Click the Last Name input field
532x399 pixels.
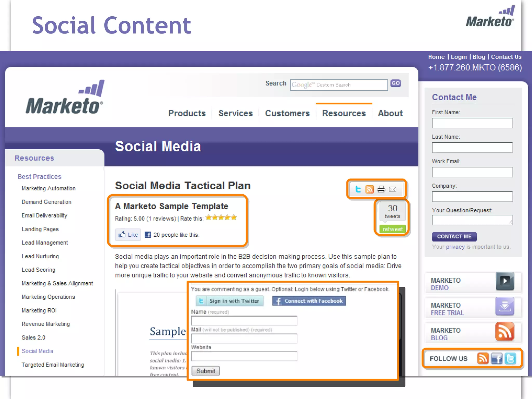[x=472, y=148]
